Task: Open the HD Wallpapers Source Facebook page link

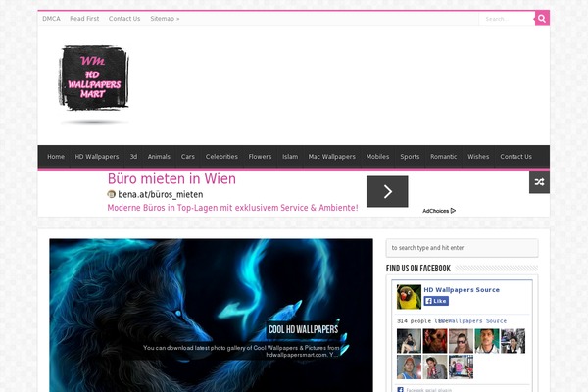Action: pyautogui.click(x=462, y=290)
